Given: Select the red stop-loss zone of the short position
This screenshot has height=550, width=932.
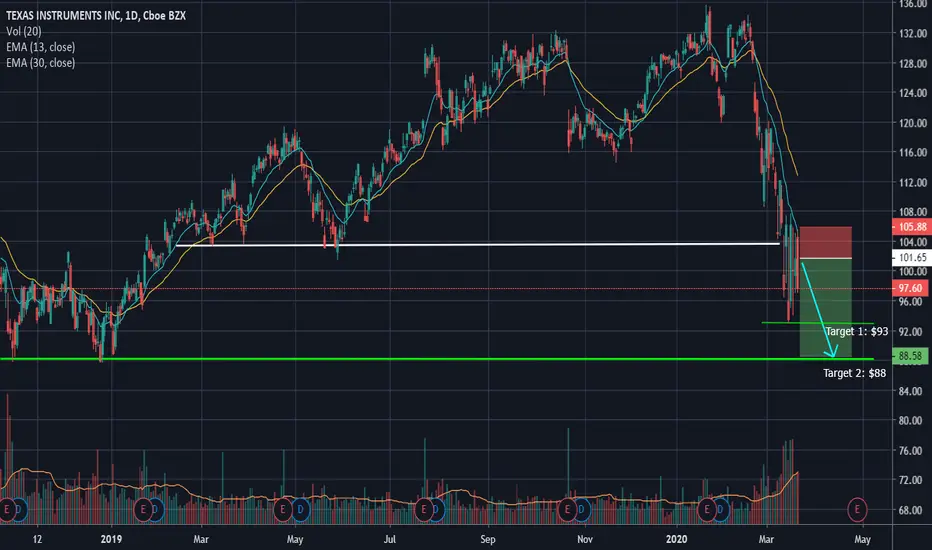Looking at the screenshot, I should [826, 242].
